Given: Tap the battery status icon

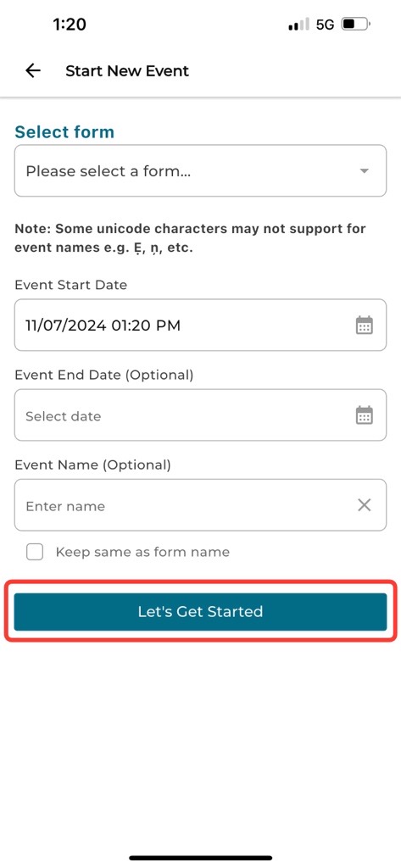Looking at the screenshot, I should click(x=355, y=25).
